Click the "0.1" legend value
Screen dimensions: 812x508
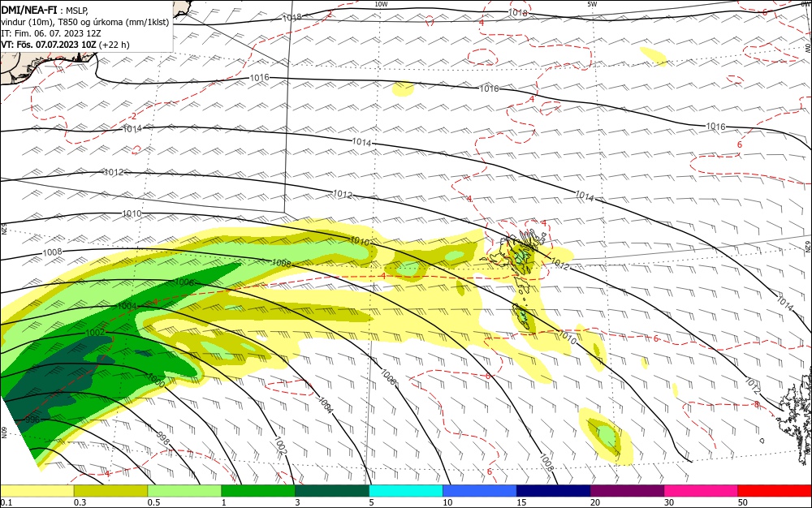6,502
